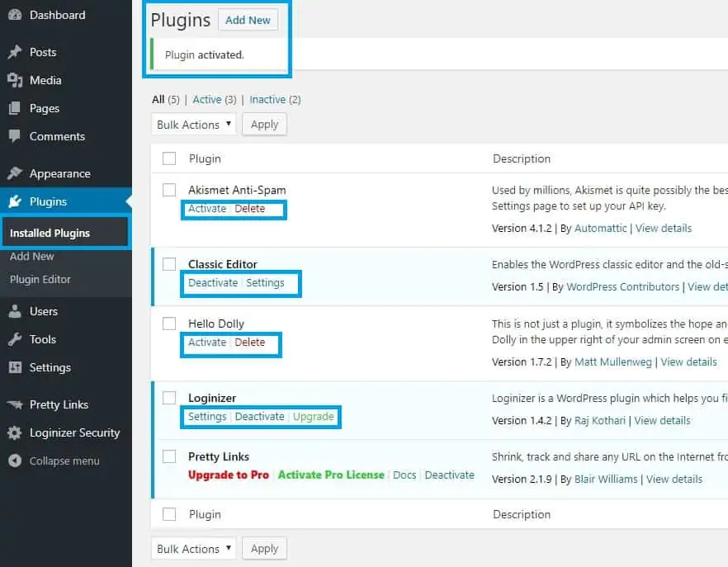This screenshot has height=567, width=728.
Task: Click the Pages icon in sidebar
Action: click(x=15, y=108)
